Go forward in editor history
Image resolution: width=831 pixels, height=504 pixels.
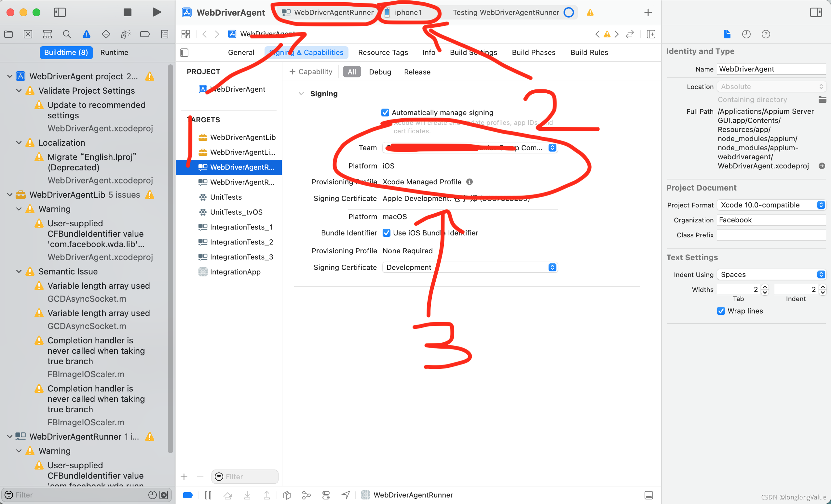click(x=217, y=34)
